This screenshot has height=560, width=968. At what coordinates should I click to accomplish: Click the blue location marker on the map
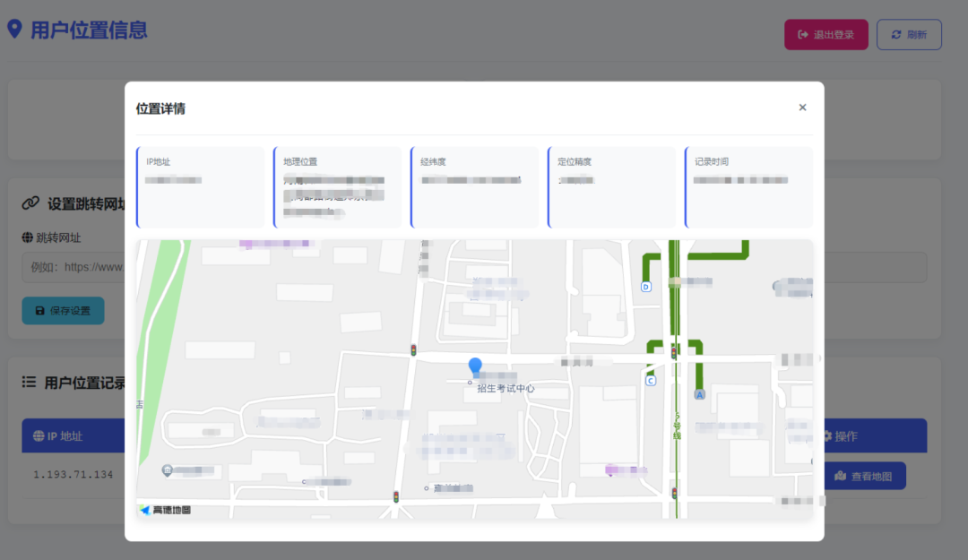tap(475, 366)
